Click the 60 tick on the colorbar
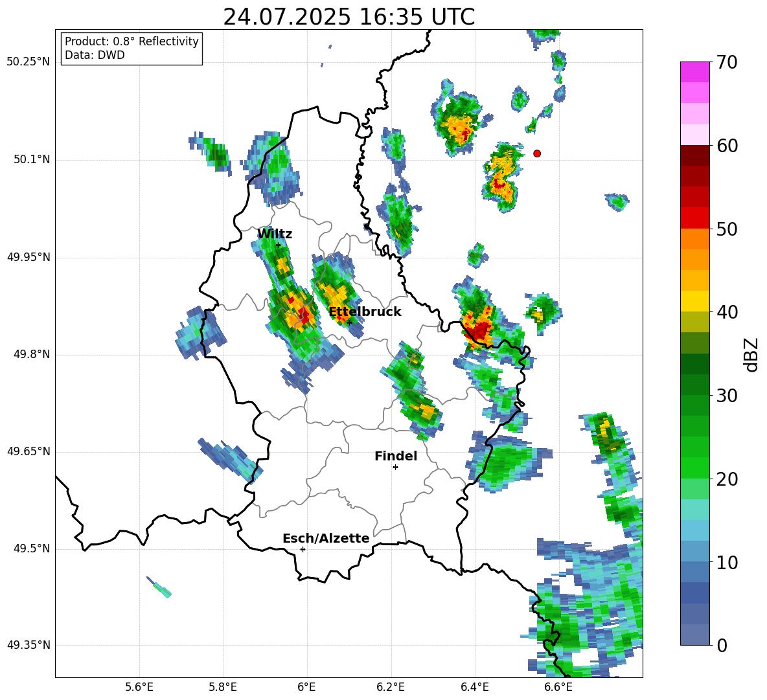 coord(726,146)
